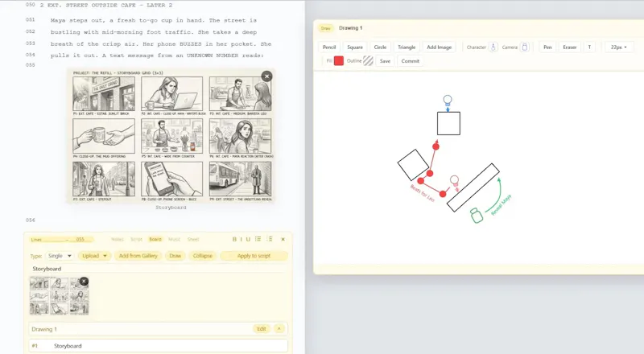Click the embedded storyboard grid image
Screen dimensions: 644x354
[x=171, y=135]
